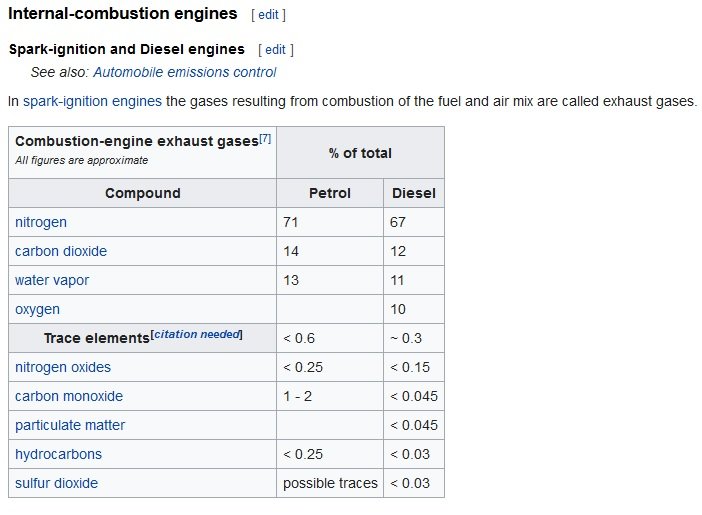Click the Petrol column header
The height and width of the screenshot is (515, 702).
329,193
